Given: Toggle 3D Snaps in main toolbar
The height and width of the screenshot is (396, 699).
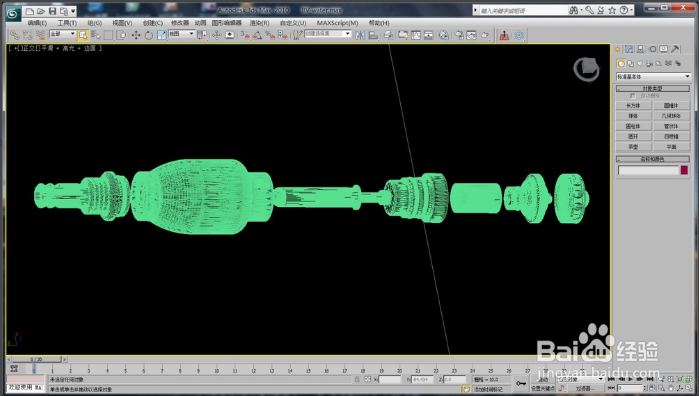Looking at the screenshot, I should [244, 35].
